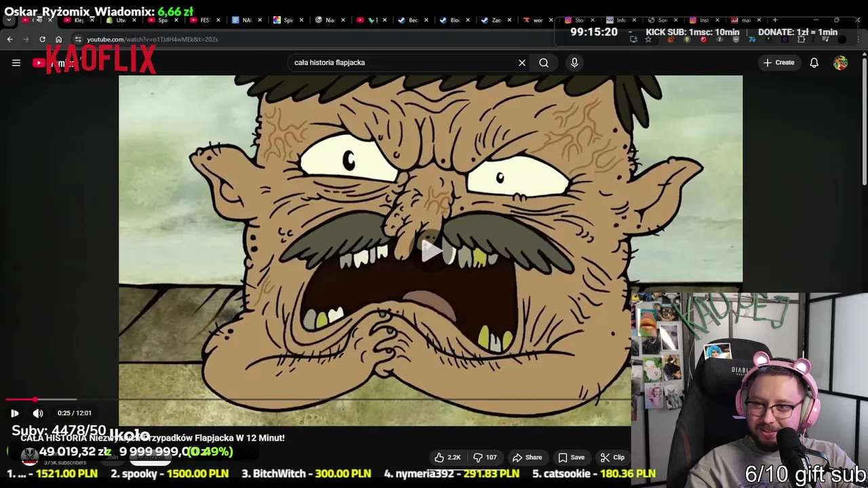Screen dimensions: 868x488
Task: Switch to the 'Klep' YouTube tab
Action: point(78,20)
